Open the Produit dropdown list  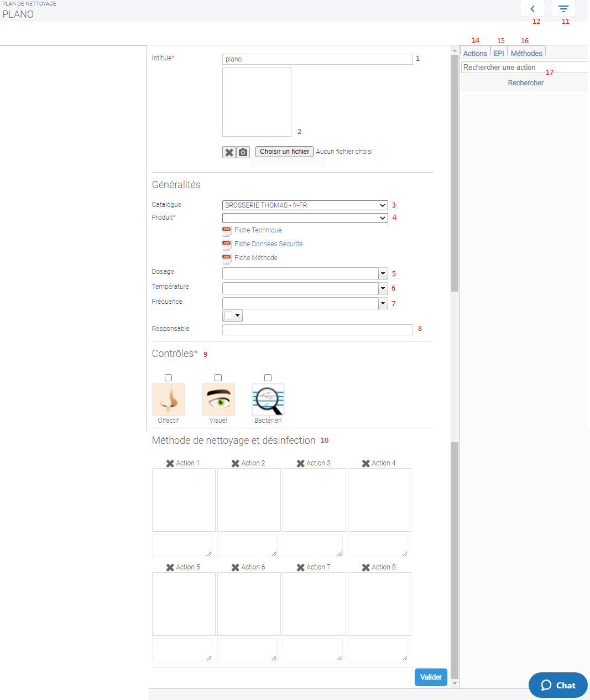(305, 218)
